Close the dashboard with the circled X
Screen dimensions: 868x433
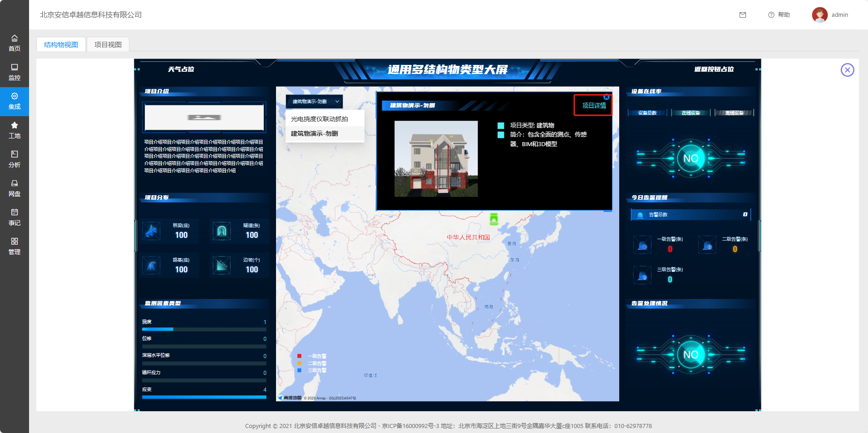(x=847, y=70)
